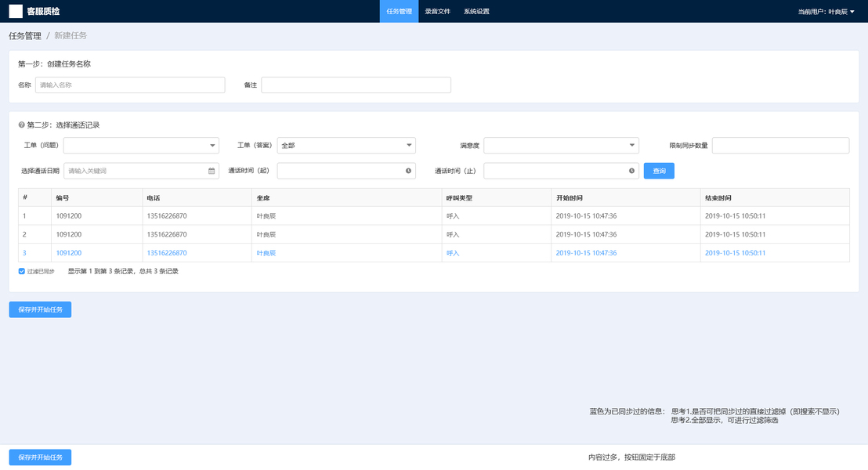Screen dimensions: 868x470
Task: Toggle the 过滤已同步 checkbox
Action: [22, 271]
